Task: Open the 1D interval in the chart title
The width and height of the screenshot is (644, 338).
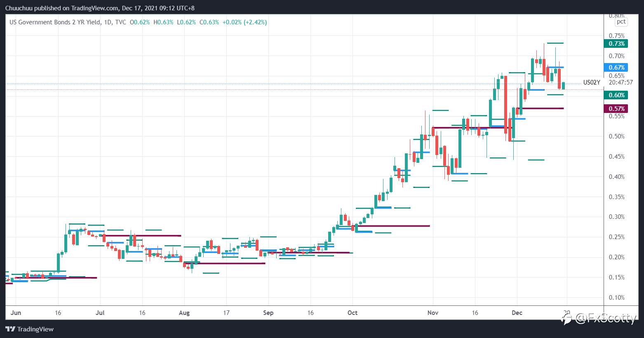Action: pyautogui.click(x=107, y=22)
